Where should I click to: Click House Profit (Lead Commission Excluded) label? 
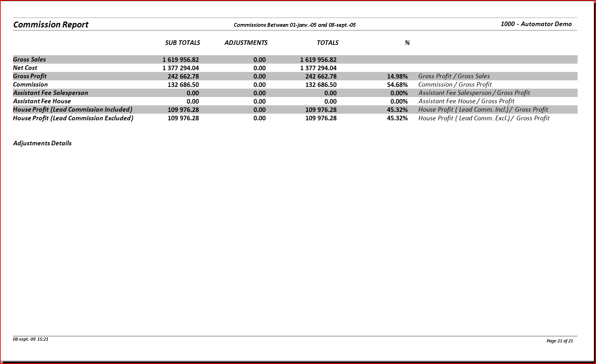[73, 118]
